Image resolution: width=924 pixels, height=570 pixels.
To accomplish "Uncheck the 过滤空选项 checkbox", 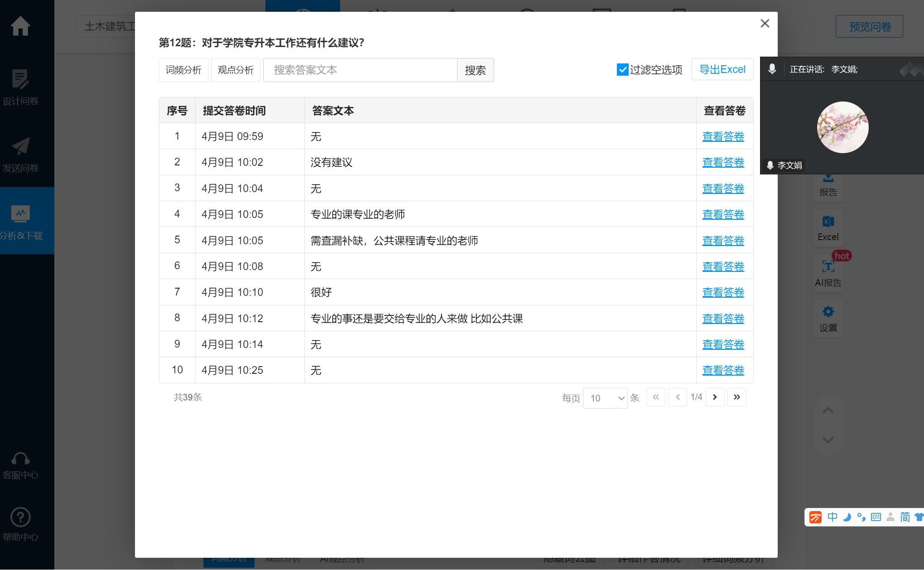I will tap(622, 70).
